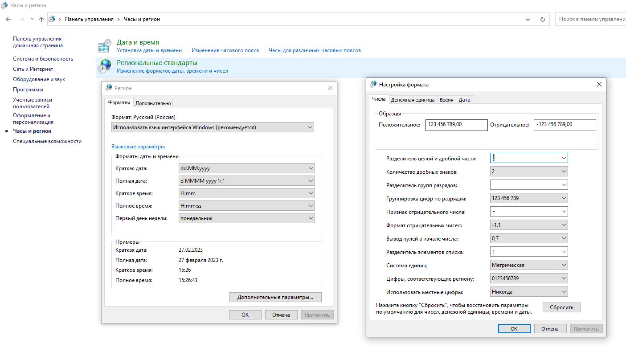Open Учетные записи пользователей in the sidebar

click(x=33, y=103)
